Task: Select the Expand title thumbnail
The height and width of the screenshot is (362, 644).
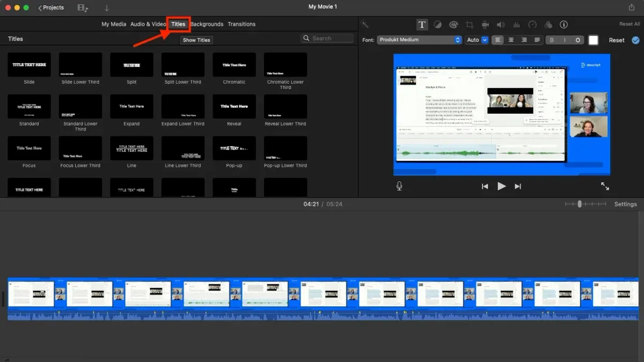Action: pyautogui.click(x=131, y=106)
